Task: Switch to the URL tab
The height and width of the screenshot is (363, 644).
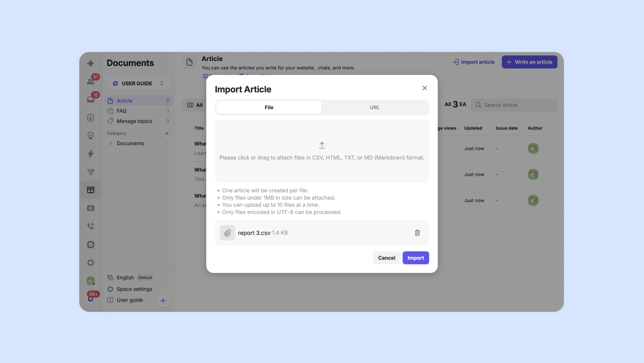Action: 375,107
